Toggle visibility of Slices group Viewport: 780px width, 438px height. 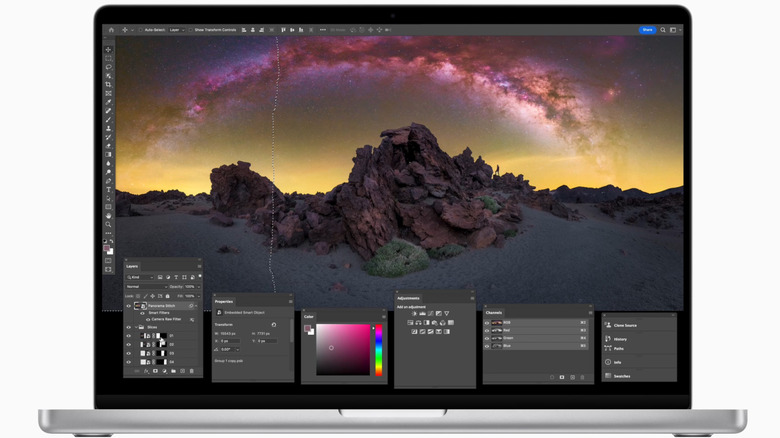click(128, 328)
